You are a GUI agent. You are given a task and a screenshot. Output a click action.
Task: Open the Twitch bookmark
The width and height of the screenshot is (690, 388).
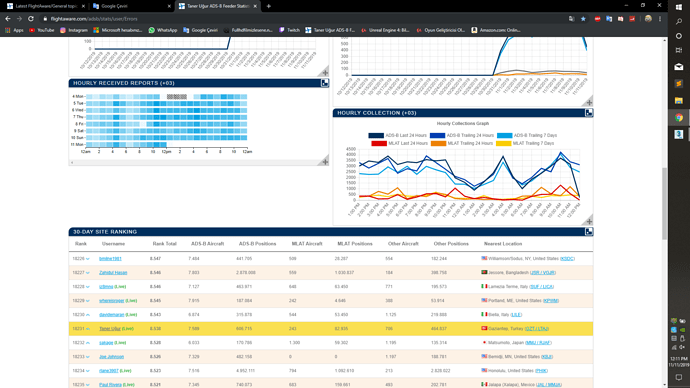pyautogui.click(x=289, y=30)
